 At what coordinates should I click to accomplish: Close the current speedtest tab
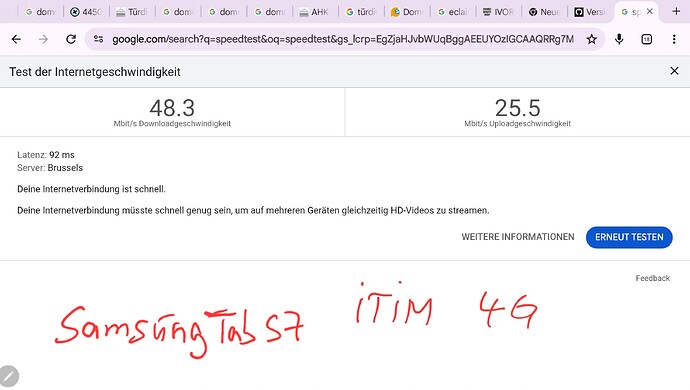point(650,11)
